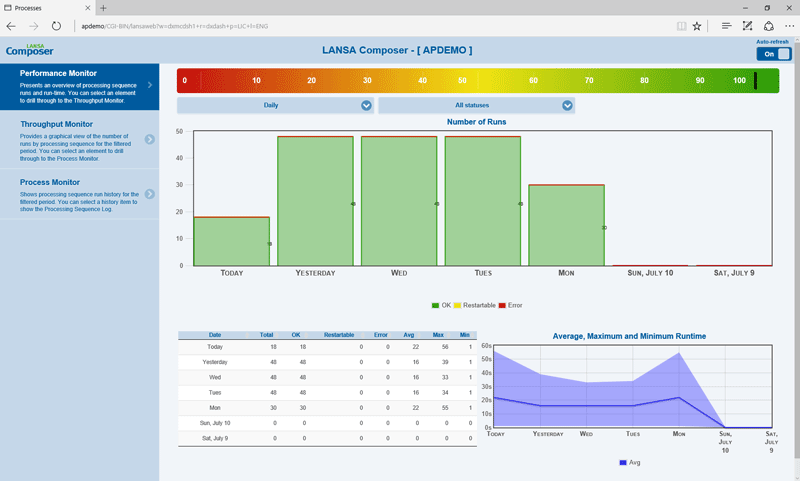Click the Error column header

(381, 335)
